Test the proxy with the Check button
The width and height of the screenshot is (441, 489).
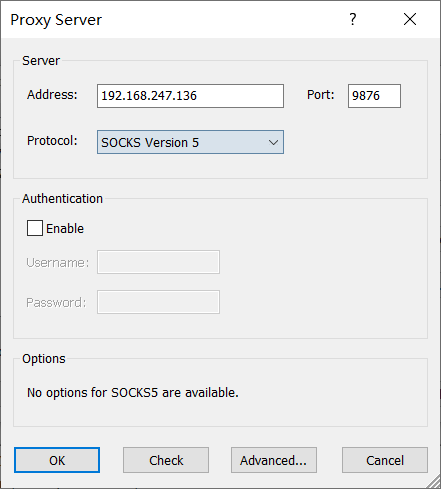pos(166,460)
